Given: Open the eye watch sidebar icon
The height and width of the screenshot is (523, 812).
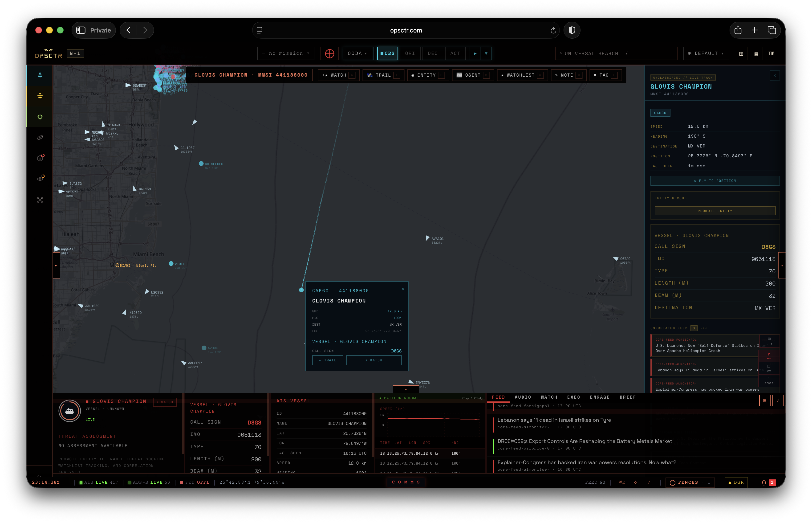Looking at the screenshot, I should (40, 179).
